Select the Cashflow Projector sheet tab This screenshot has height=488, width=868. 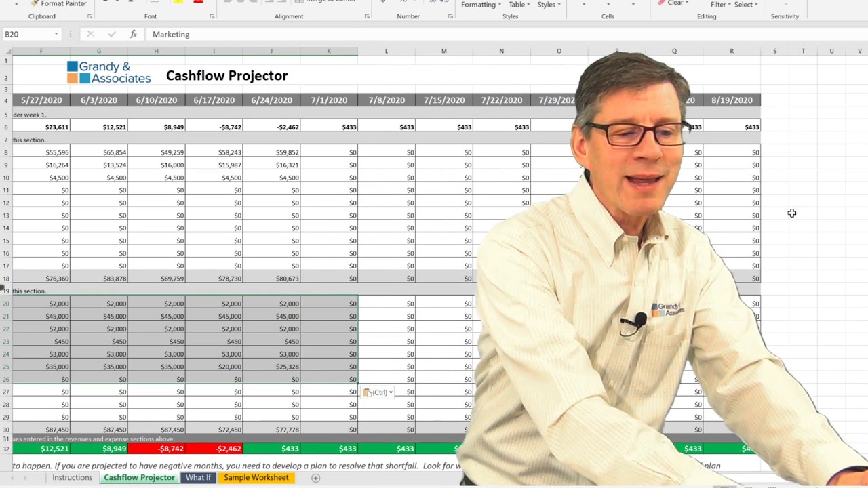click(x=140, y=478)
